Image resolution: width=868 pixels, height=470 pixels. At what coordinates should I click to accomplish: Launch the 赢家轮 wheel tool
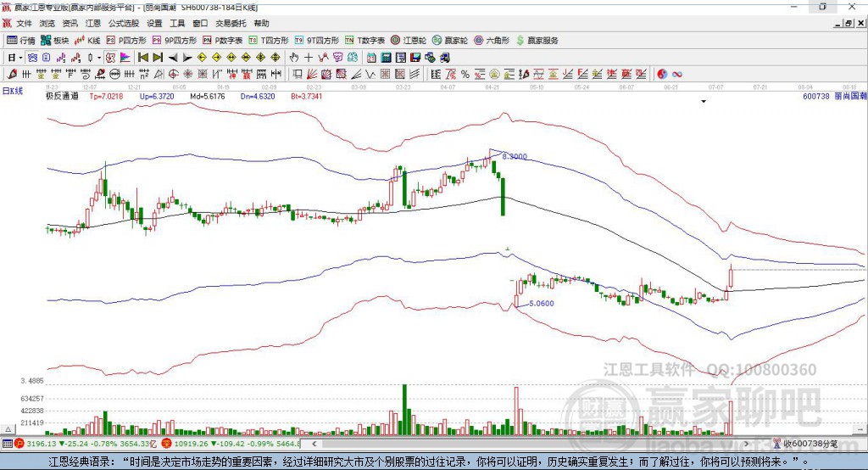point(450,41)
